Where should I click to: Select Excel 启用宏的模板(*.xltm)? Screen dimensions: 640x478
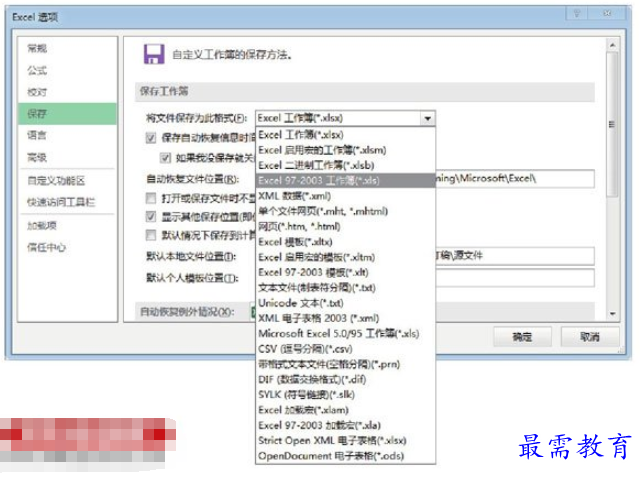[345, 257]
